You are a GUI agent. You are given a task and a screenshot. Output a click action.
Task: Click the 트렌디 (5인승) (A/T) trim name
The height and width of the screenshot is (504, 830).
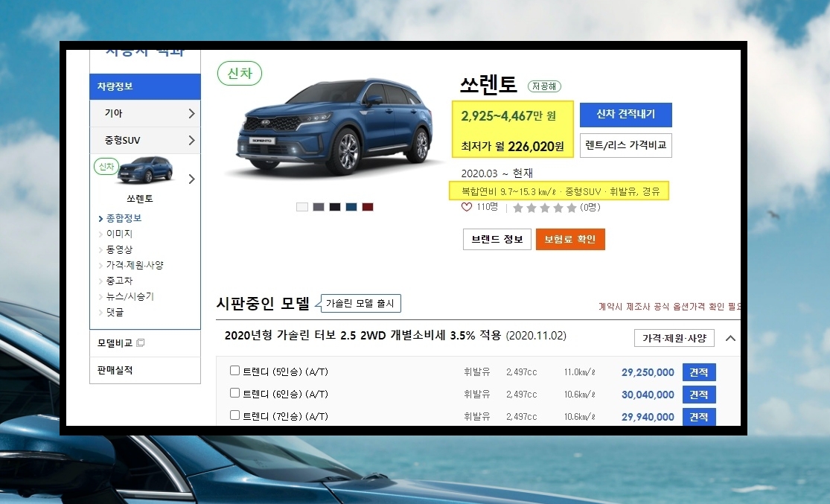coord(285,371)
